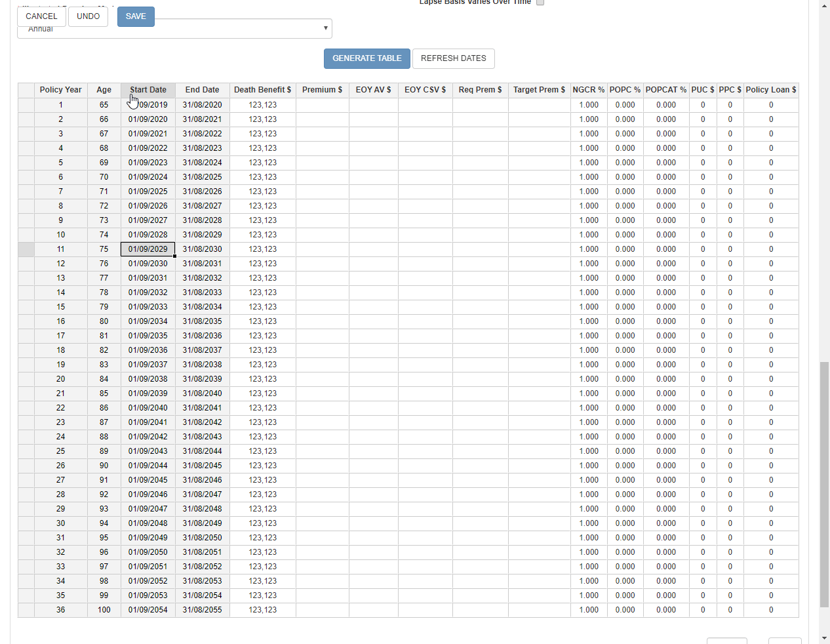830x644 pixels.
Task: Click the row header for policy year 11
Action: click(x=26, y=249)
